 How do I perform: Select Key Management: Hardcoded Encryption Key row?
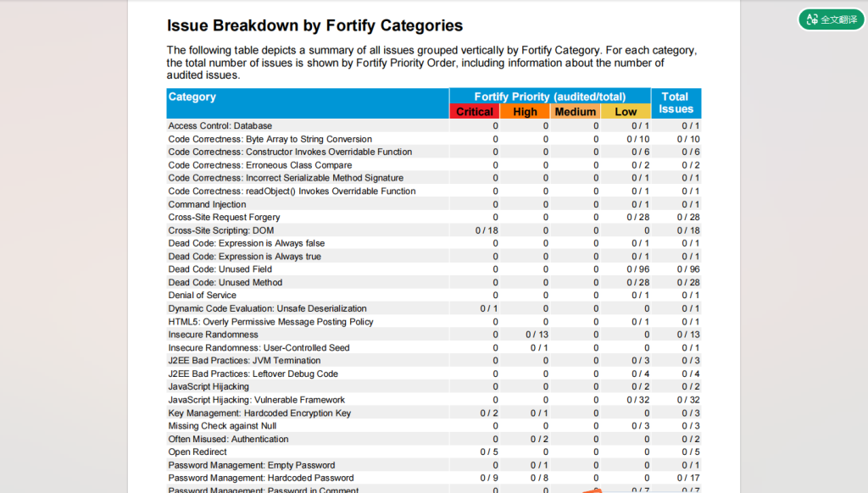(259, 413)
